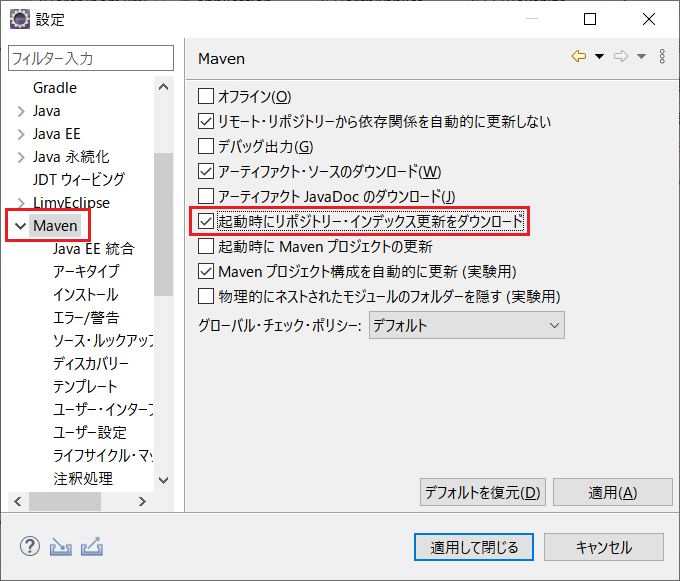Click the help question mark icon
Viewport: 680px width, 581px height.
(x=30, y=546)
